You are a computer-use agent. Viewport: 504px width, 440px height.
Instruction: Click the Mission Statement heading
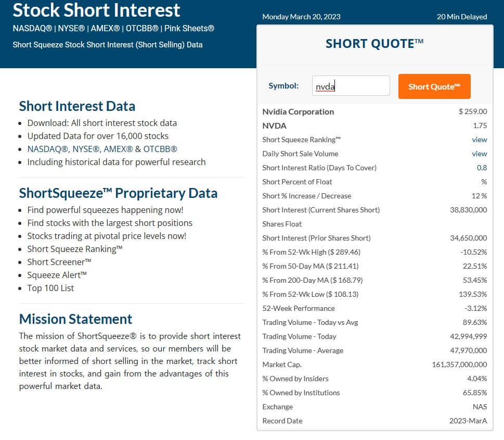tap(75, 319)
